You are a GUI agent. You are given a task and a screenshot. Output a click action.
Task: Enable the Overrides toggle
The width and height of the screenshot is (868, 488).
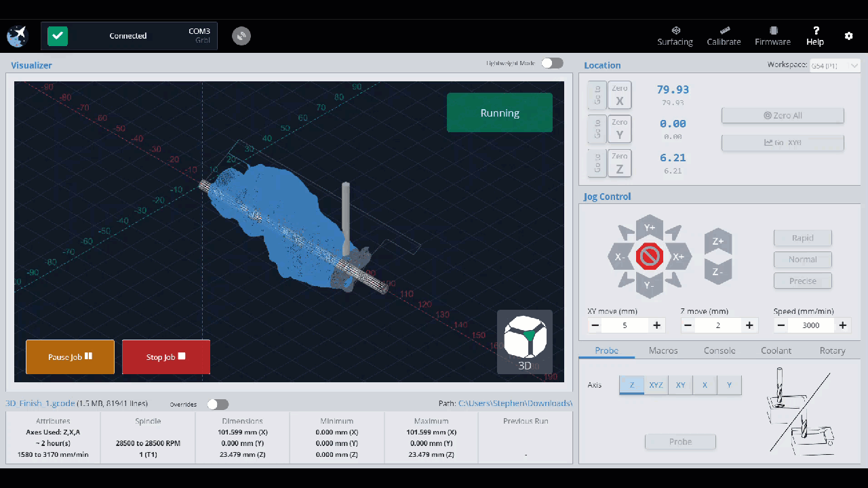218,404
